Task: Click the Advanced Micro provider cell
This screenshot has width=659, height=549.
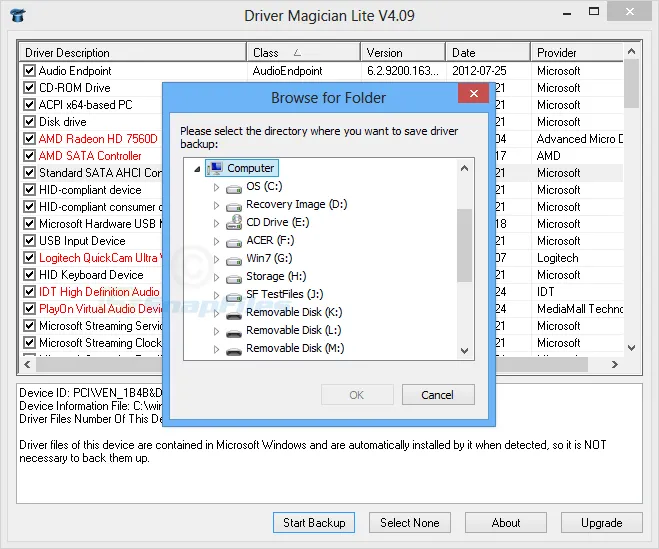Action: [580, 139]
